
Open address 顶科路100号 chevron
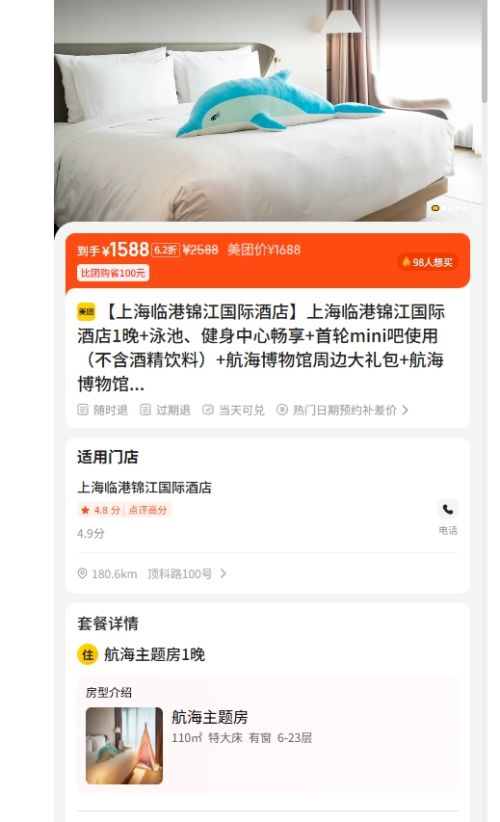(x=223, y=574)
